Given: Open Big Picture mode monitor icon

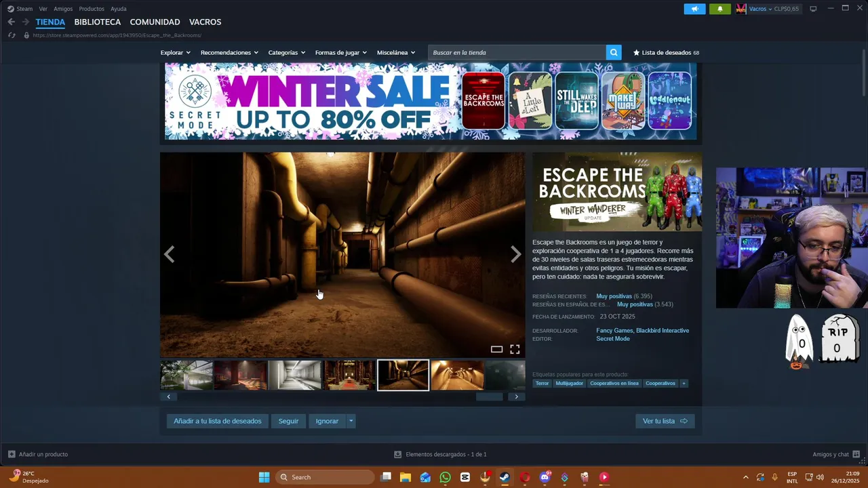Looking at the screenshot, I should (x=813, y=9).
